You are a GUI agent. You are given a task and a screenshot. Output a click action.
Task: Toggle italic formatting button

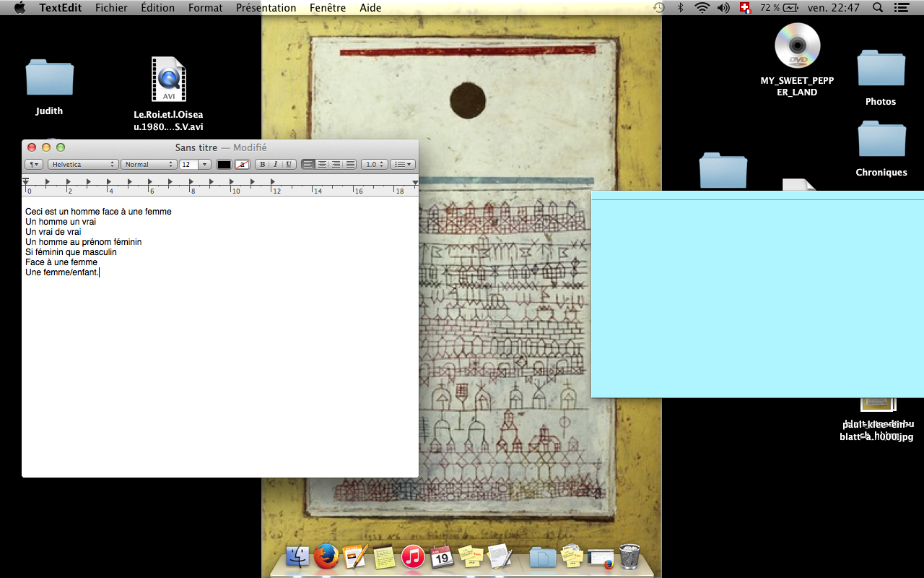[275, 165]
